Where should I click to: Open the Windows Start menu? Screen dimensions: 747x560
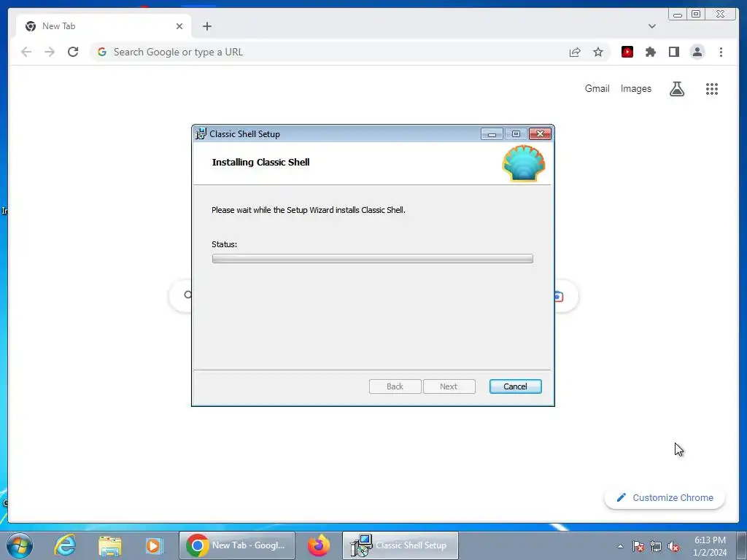point(20,545)
